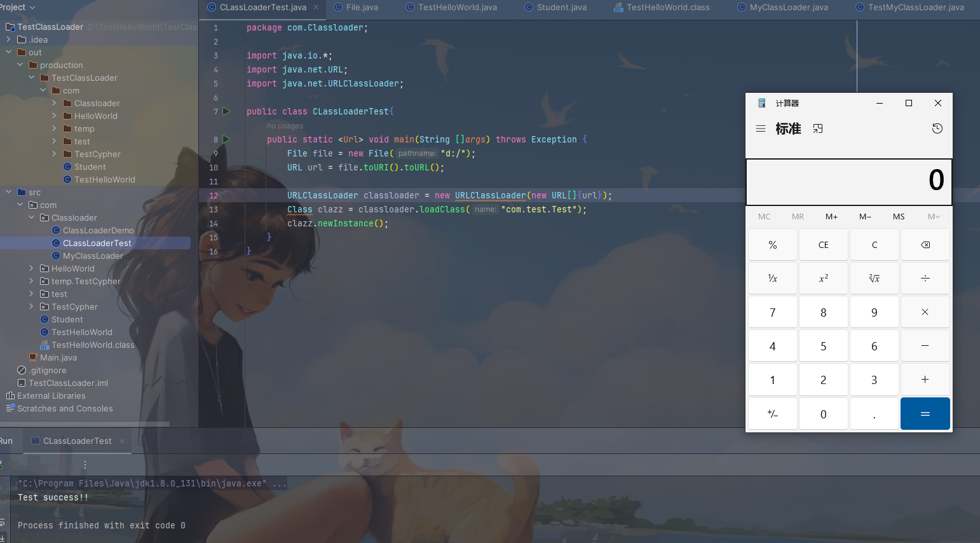
Task: Click the External Libraries icon in project tree
Action: [10, 395]
